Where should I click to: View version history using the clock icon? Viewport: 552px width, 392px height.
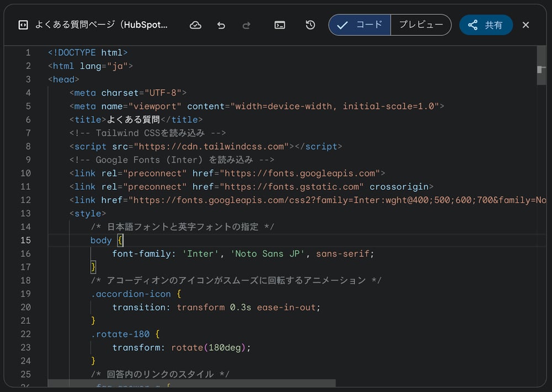pyautogui.click(x=310, y=25)
